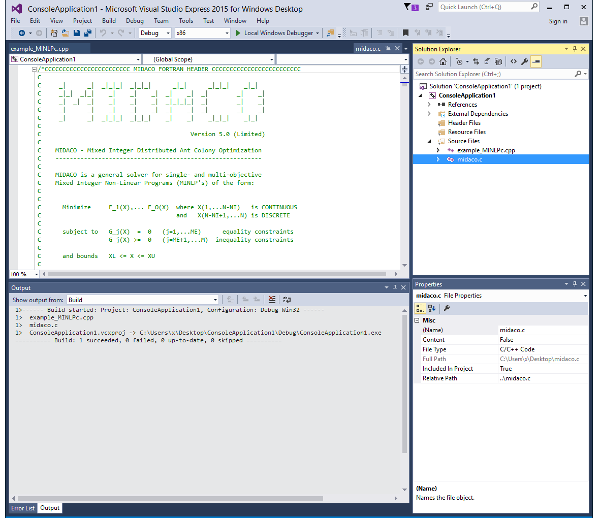This screenshot has height=518, width=600.
Task: Switch Properties to Alphabetical view
Action: point(432,308)
